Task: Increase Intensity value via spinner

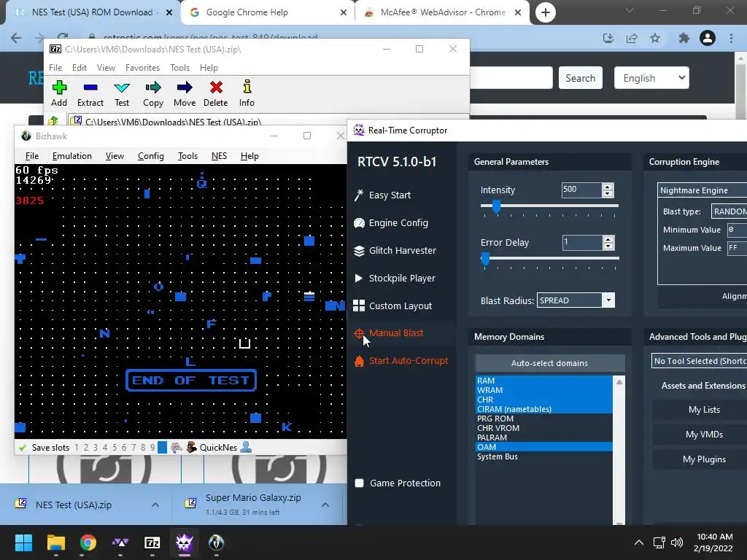Action: [608, 187]
